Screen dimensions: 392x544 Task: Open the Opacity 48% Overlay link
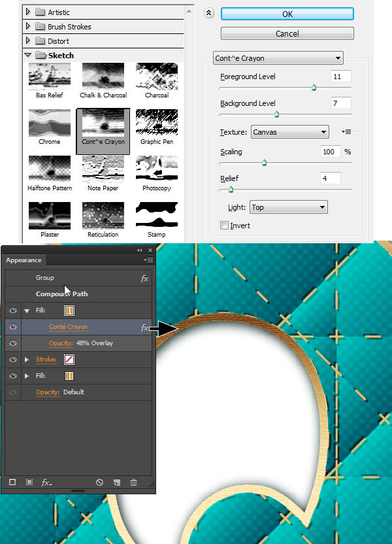(x=61, y=343)
